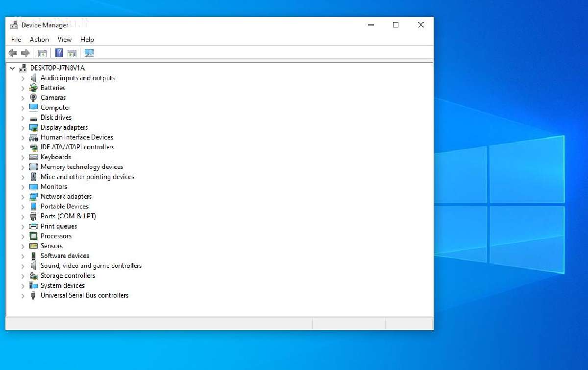Open the Action menu
588x370 pixels.
click(39, 39)
